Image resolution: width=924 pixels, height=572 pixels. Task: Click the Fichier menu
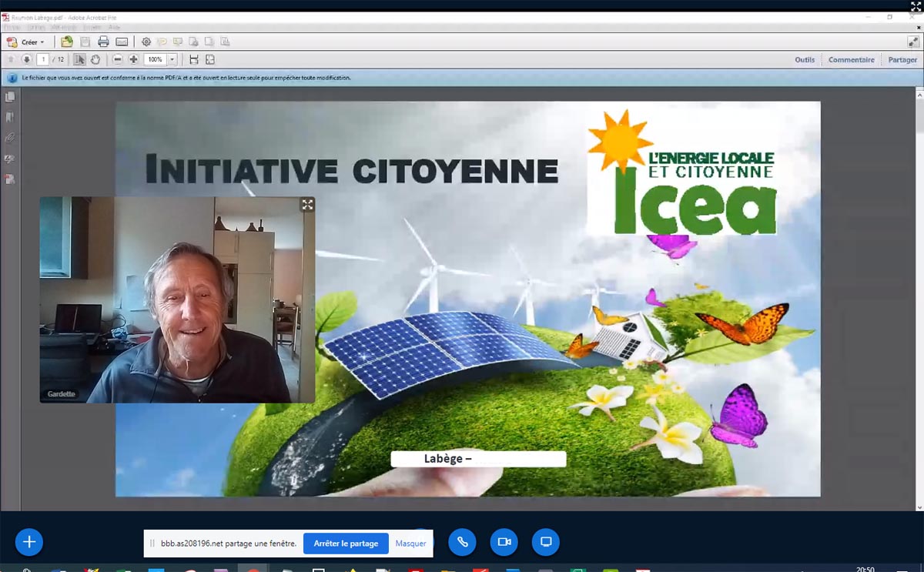coord(12,27)
